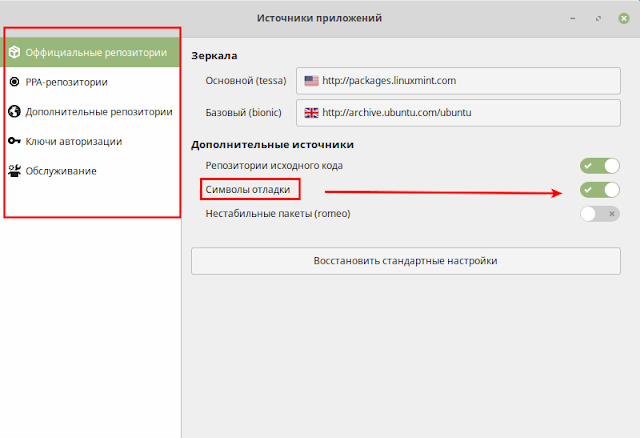
Task: Maximize the Источники приложений window
Action: 598,18
